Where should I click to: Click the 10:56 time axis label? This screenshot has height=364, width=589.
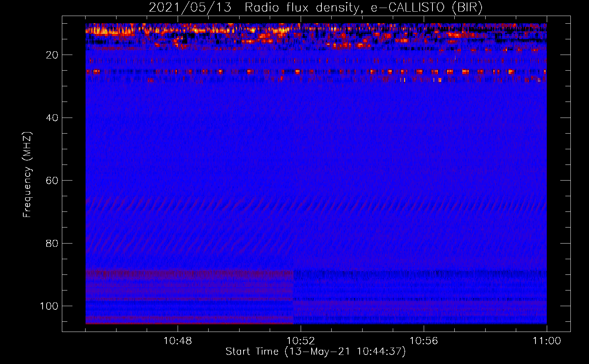(424, 341)
